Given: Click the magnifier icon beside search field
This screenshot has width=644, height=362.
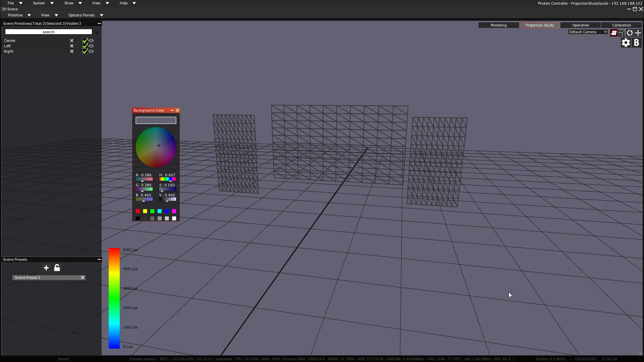Looking at the screenshot, I should coord(96,32).
